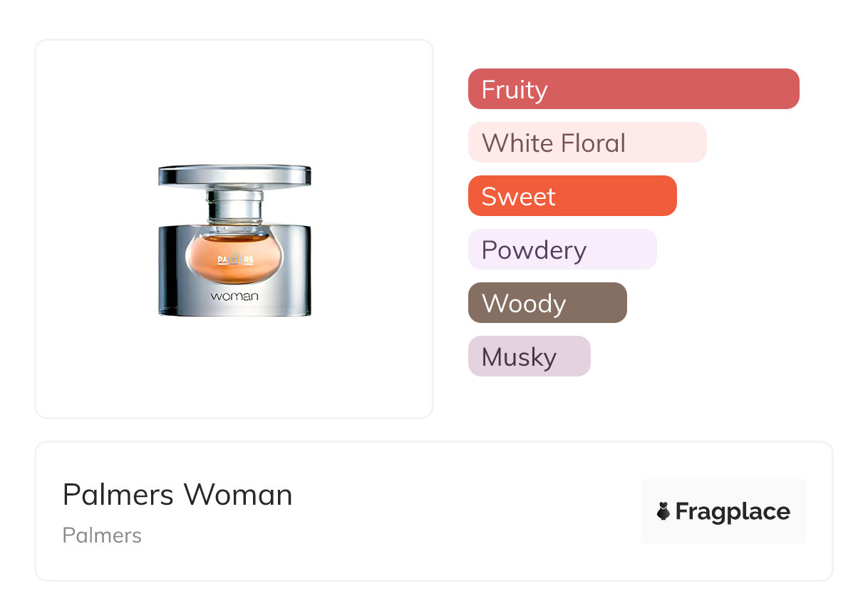Click the Musky accord bar
The width and height of the screenshot is (868, 616).
(529, 356)
